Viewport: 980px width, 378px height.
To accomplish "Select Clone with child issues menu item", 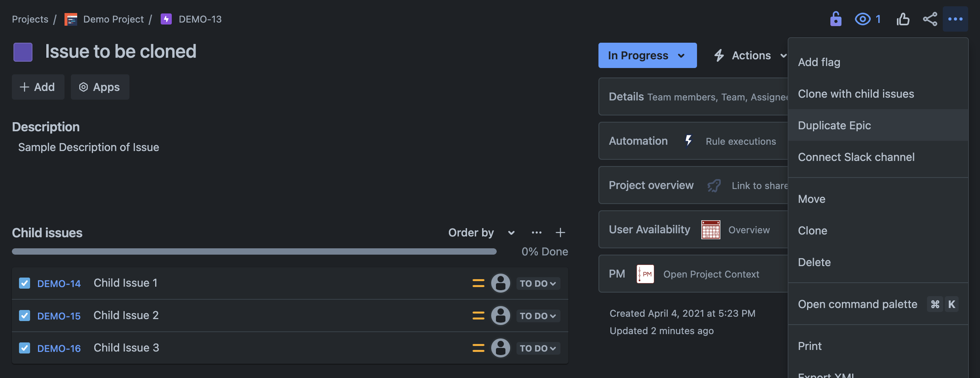I will [x=856, y=94].
